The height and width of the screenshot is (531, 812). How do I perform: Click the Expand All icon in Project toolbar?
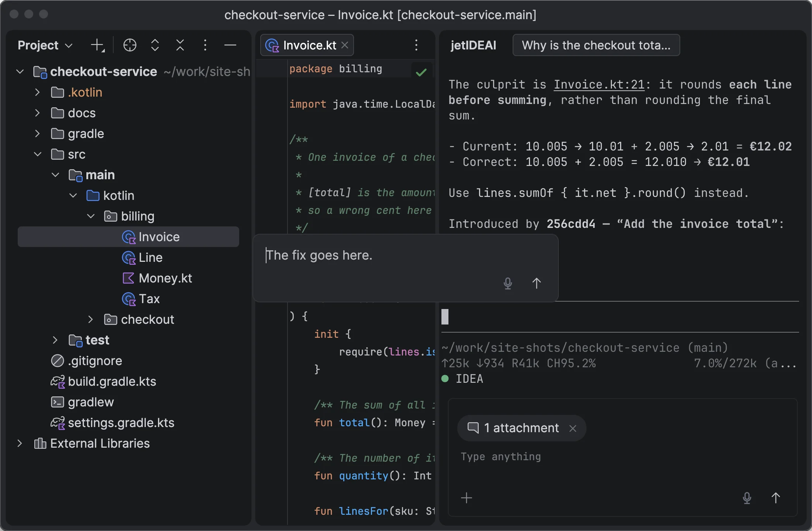click(x=155, y=45)
